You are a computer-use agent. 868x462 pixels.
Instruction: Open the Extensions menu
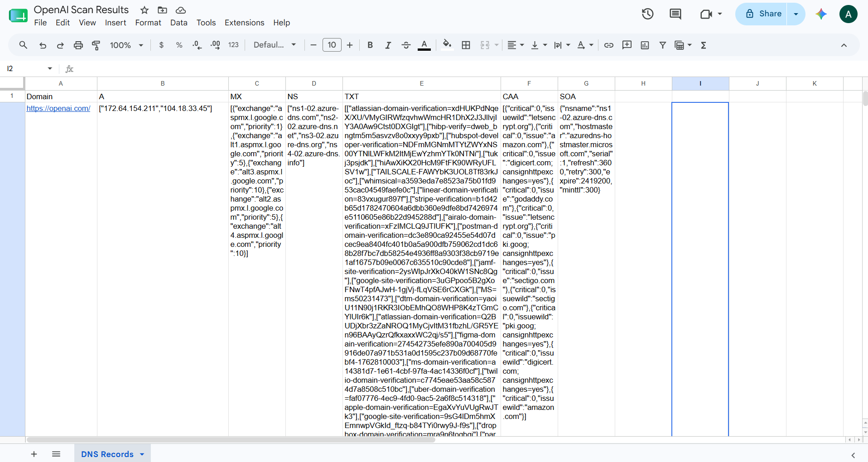[x=244, y=23]
